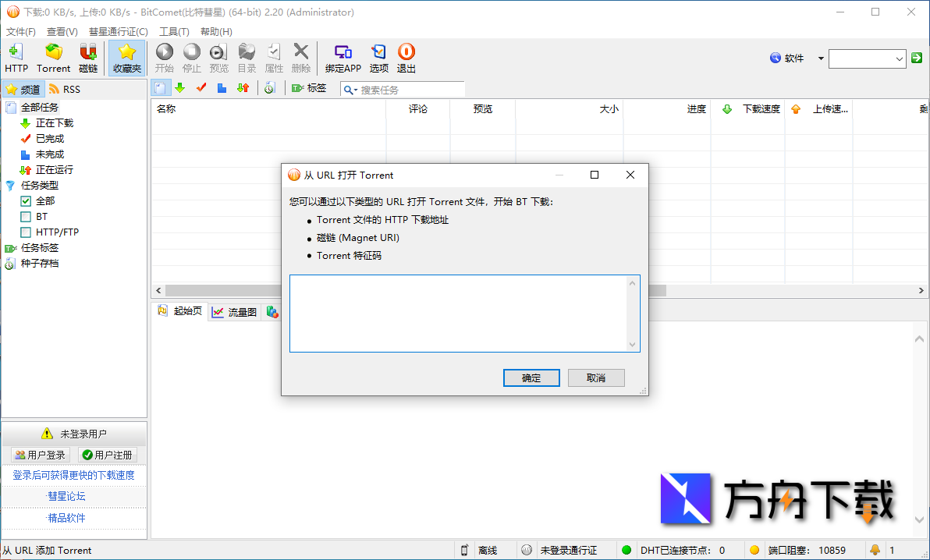Open the 工具(T) menu
Screen dimensions: 930x560
(x=174, y=32)
